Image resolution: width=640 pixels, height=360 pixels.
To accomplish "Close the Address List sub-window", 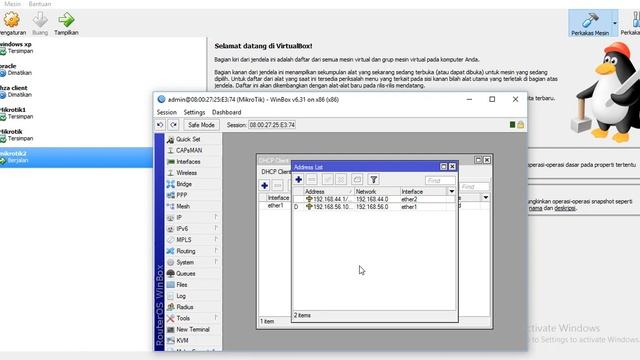I will click(452, 167).
